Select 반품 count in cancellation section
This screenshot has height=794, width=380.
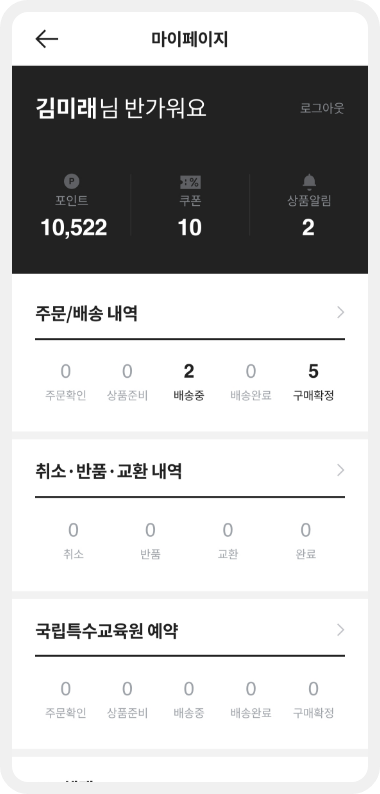(150, 541)
